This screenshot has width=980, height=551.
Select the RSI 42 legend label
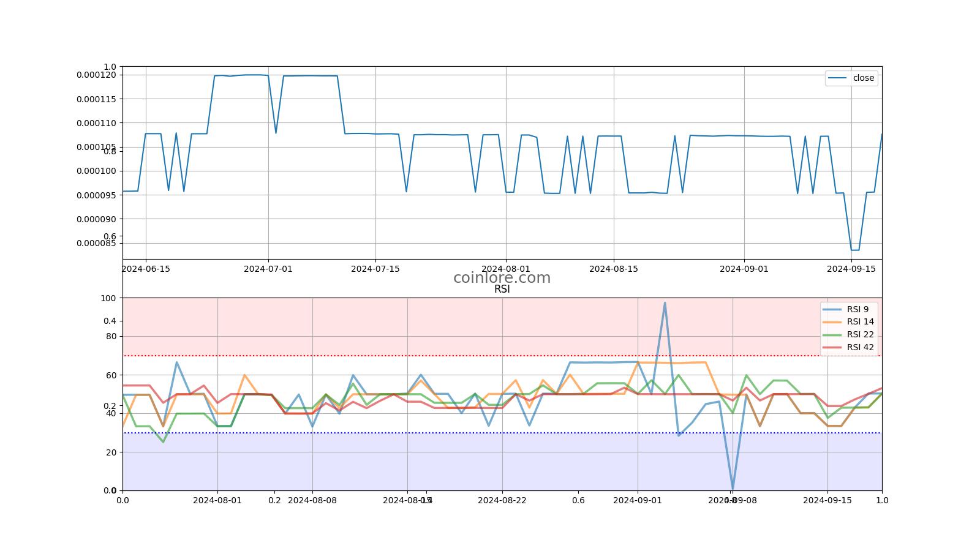[861, 347]
